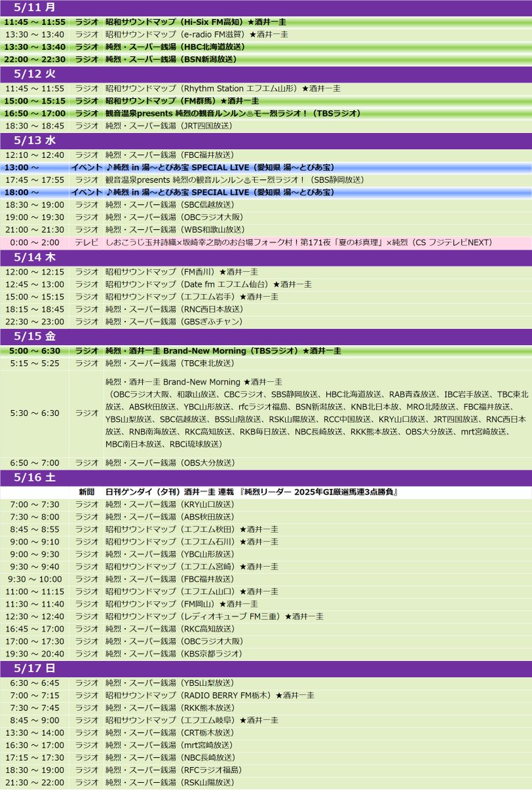Image resolution: width=532 pixels, height=790 pixels.
Task: Click 純烈・スーパー銭湯（RNC西日本放送）entry
Action: [174, 309]
